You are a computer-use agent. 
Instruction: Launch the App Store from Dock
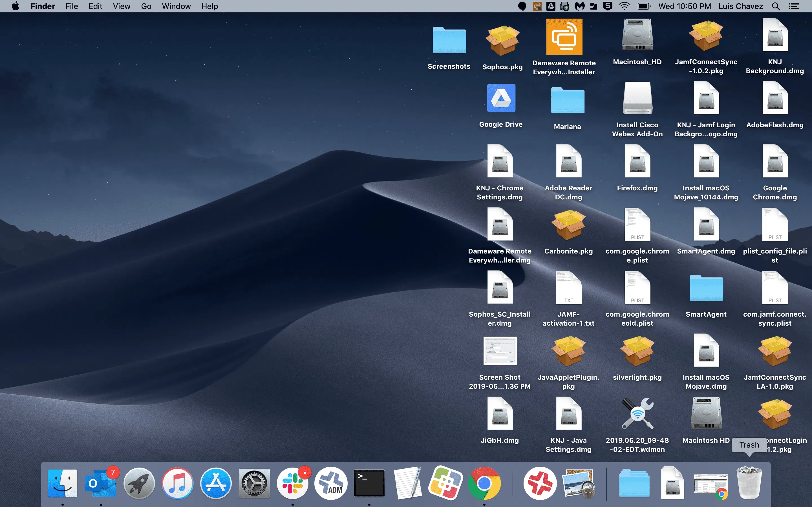click(x=216, y=484)
